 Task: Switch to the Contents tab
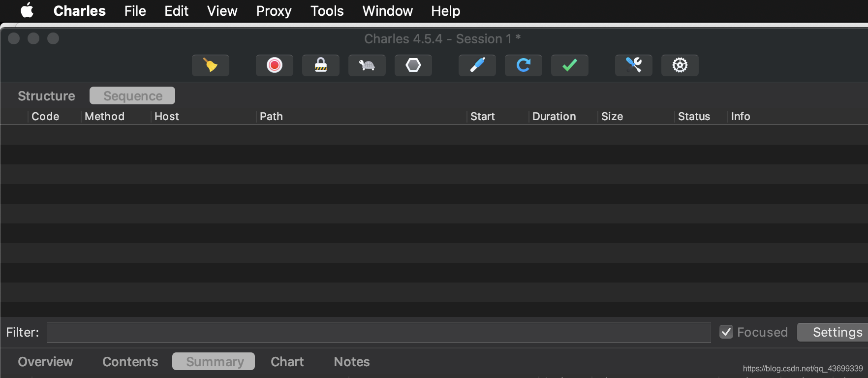130,362
